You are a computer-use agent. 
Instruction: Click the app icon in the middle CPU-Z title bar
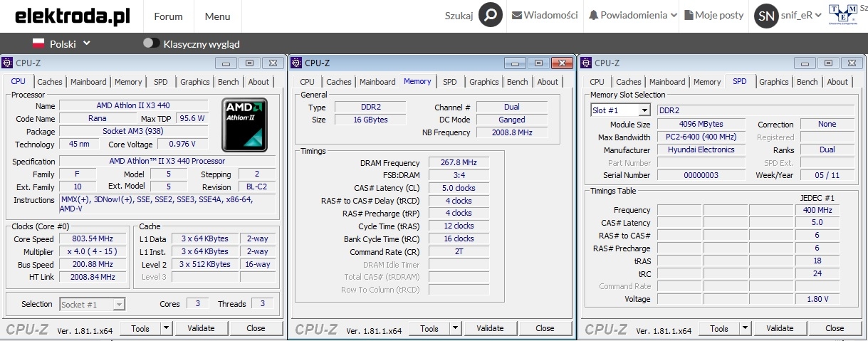pos(297,63)
